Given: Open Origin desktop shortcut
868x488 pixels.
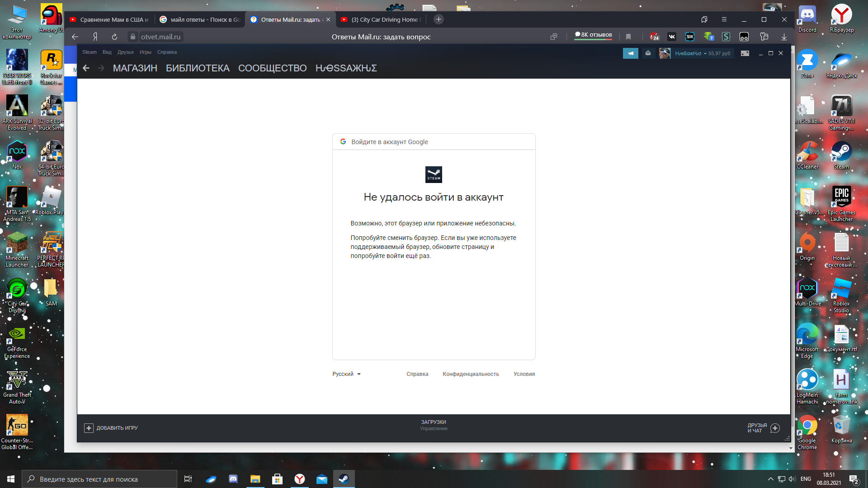Looking at the screenshot, I should click(x=807, y=247).
